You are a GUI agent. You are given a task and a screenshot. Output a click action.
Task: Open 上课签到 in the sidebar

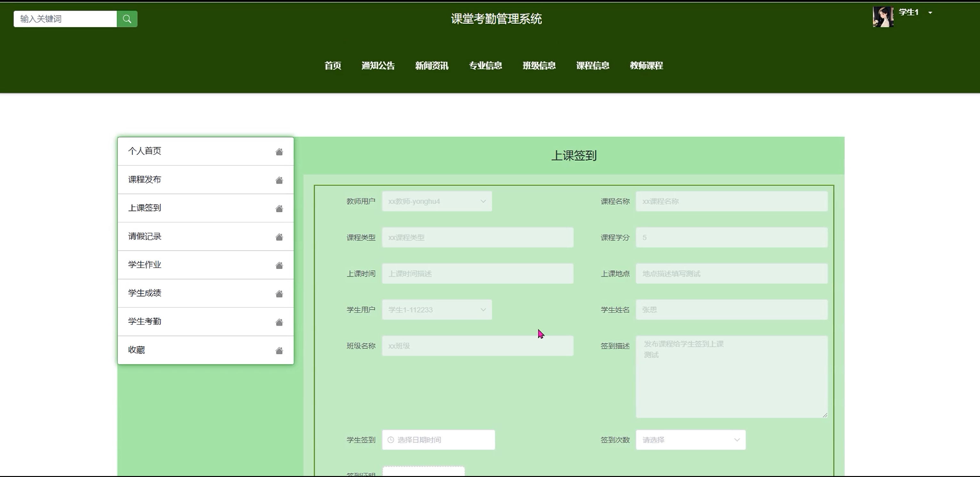click(144, 208)
